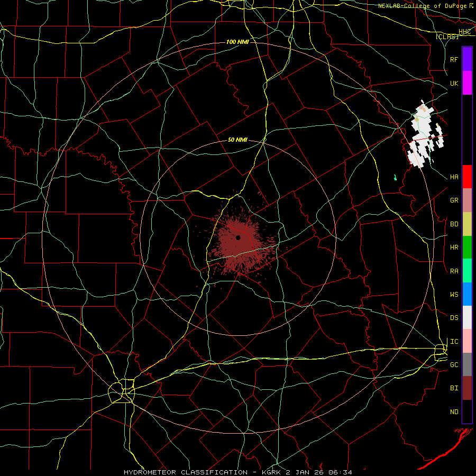Viewport: 476px width, 476px height.
Task: Click the HR legend label
Action: (x=454, y=248)
